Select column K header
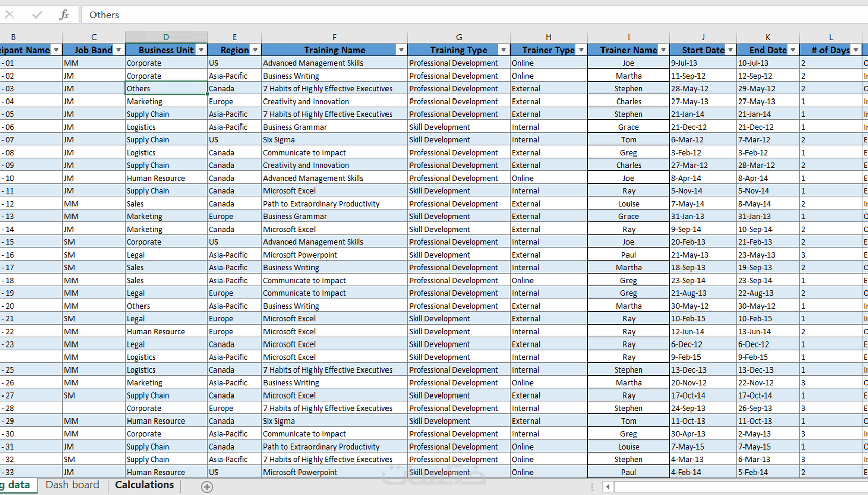 point(768,37)
